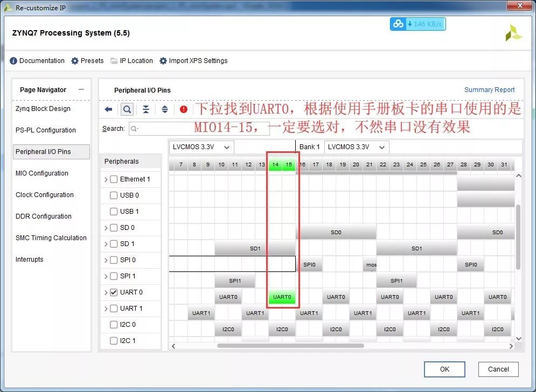Expand the Ethernet 1 tree row
The image size is (536, 392).
(x=106, y=179)
